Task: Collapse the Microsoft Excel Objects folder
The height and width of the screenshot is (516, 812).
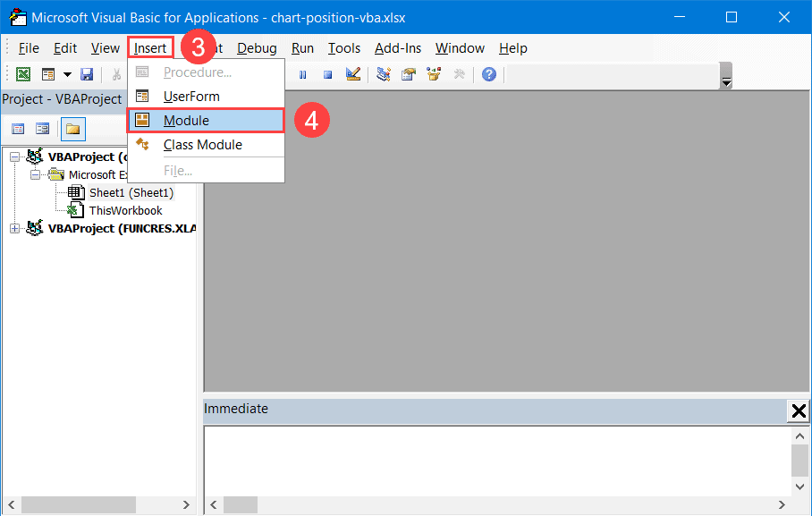Action: coord(35,175)
